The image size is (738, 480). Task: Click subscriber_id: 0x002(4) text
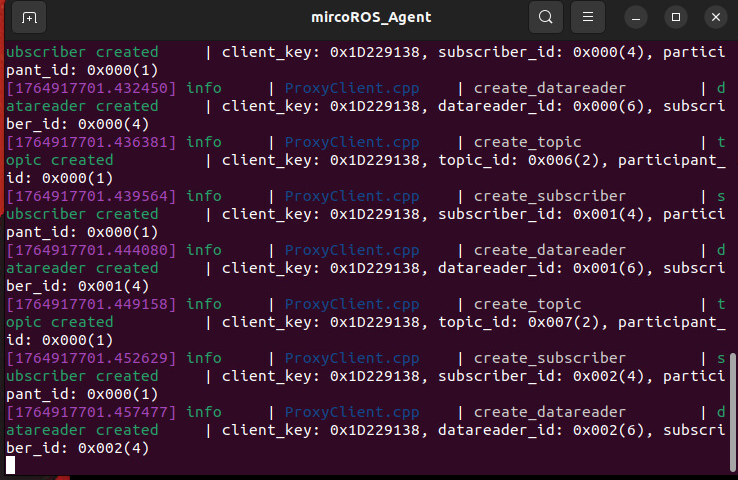click(x=542, y=376)
